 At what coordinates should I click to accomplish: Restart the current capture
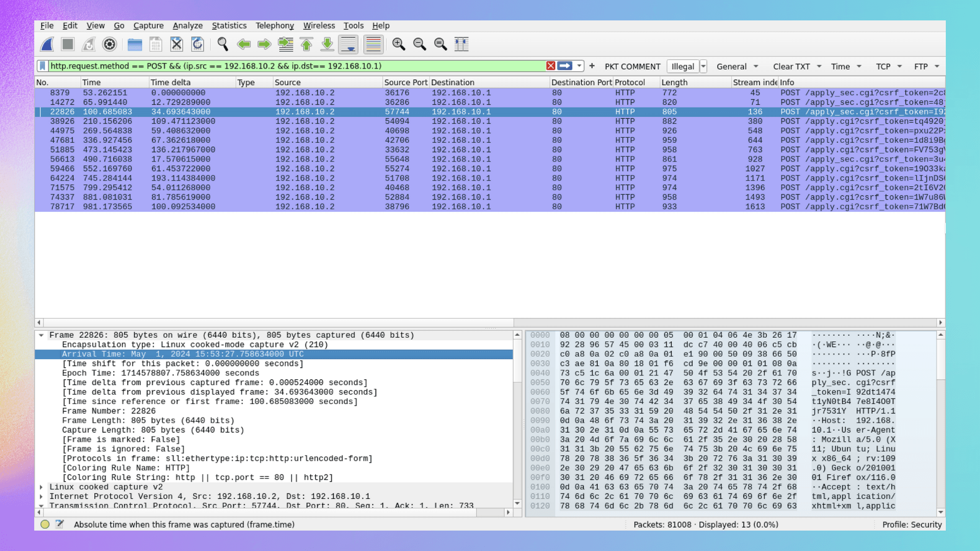click(x=89, y=44)
